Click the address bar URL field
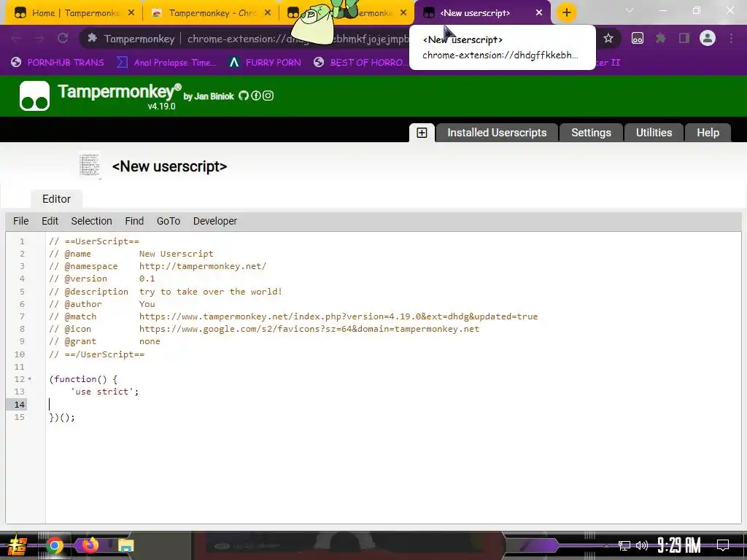 click(x=298, y=39)
